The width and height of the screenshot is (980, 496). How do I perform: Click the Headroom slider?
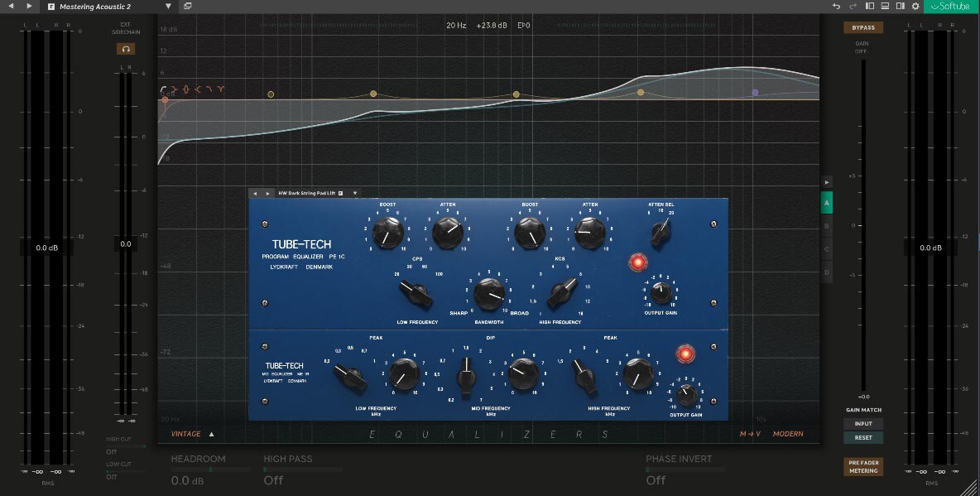coord(210,470)
